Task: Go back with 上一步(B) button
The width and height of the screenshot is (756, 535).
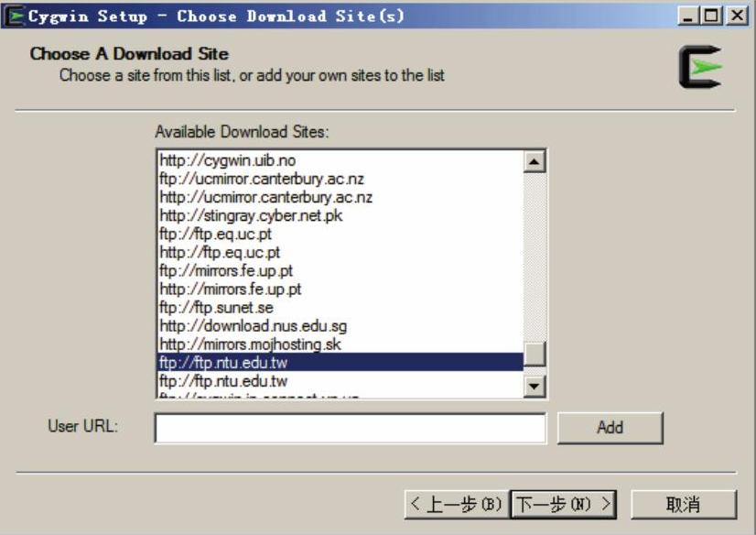Action: [x=457, y=504]
